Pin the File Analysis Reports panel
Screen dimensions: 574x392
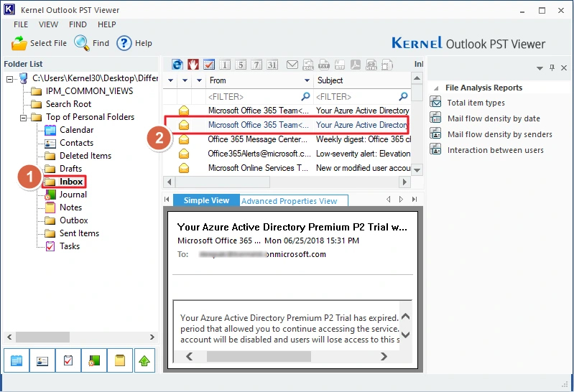tap(552, 67)
